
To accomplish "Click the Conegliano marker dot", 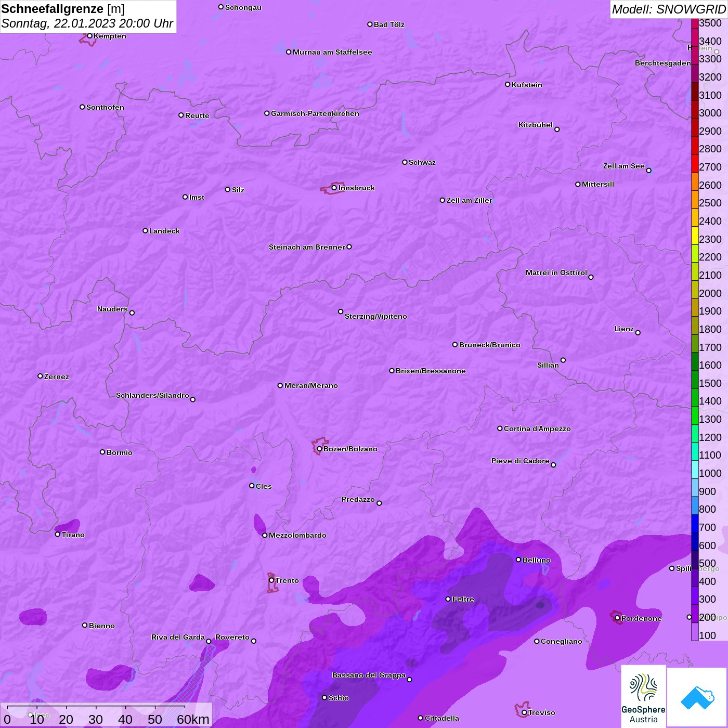I will [537, 641].
